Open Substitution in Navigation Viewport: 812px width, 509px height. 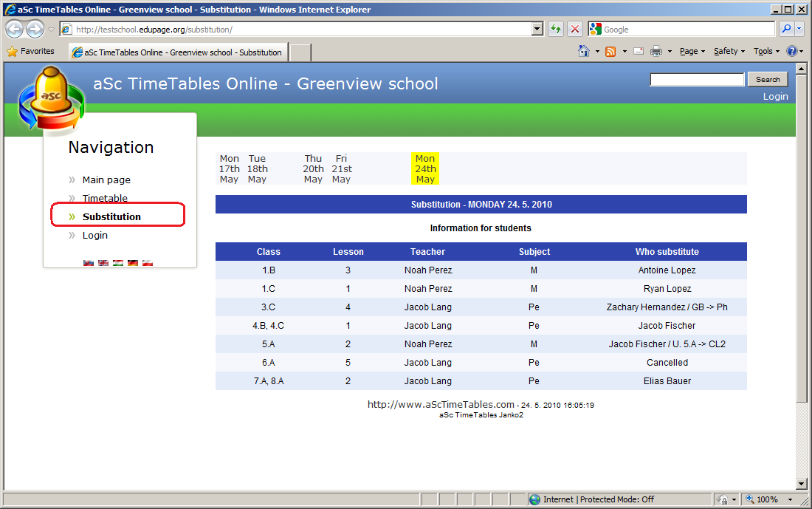[x=111, y=216]
